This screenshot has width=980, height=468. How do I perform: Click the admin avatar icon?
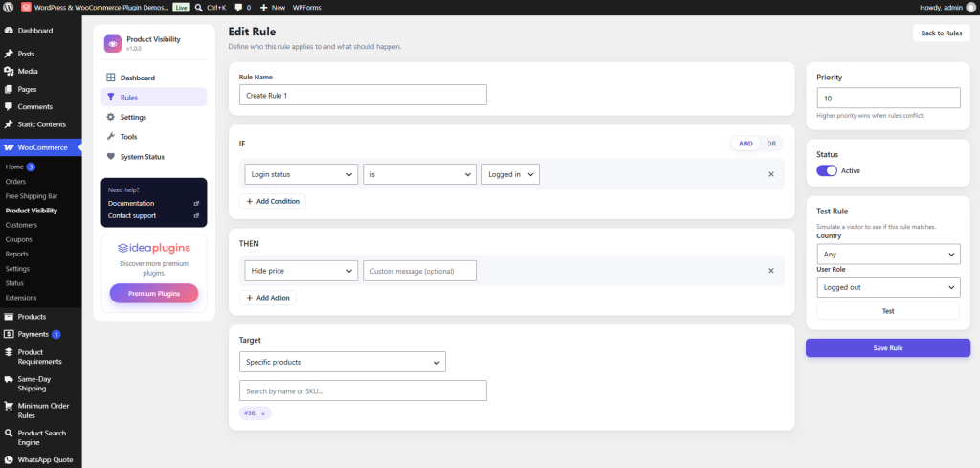[x=970, y=8]
